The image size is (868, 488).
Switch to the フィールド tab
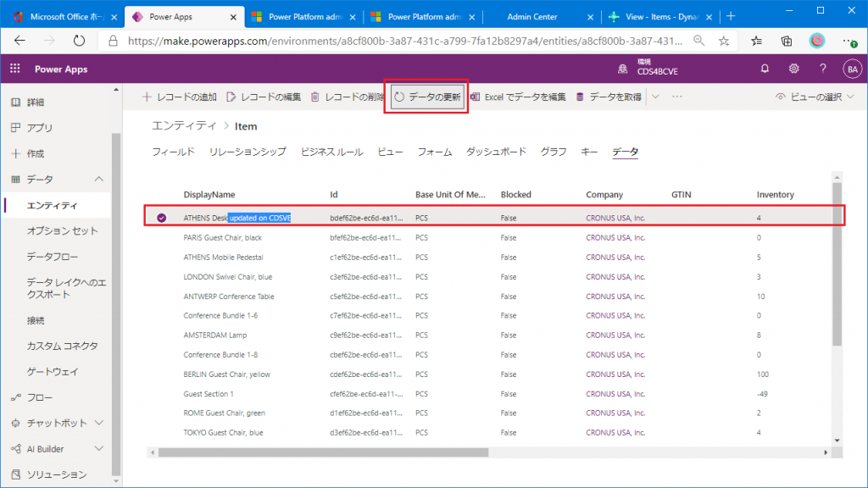(x=173, y=152)
